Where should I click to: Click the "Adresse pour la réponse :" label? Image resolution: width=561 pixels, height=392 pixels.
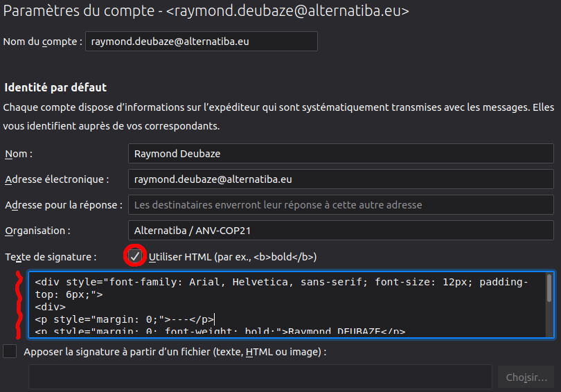coord(64,205)
